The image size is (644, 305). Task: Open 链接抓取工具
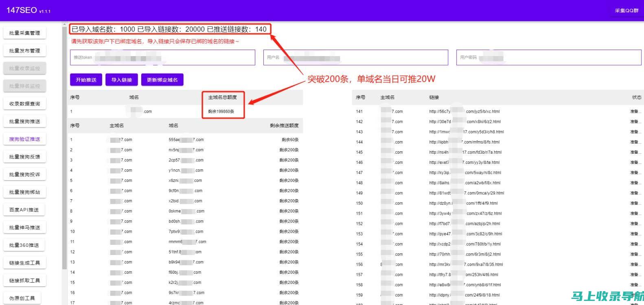[24, 281]
